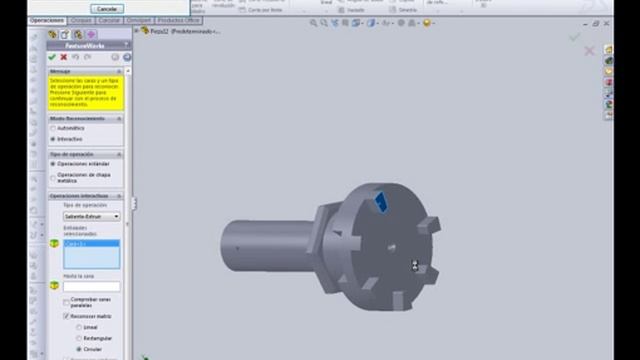The height and width of the screenshot is (360, 640).
Task: Toggle the Reconocer matriz checkbox
Action: coord(66,316)
